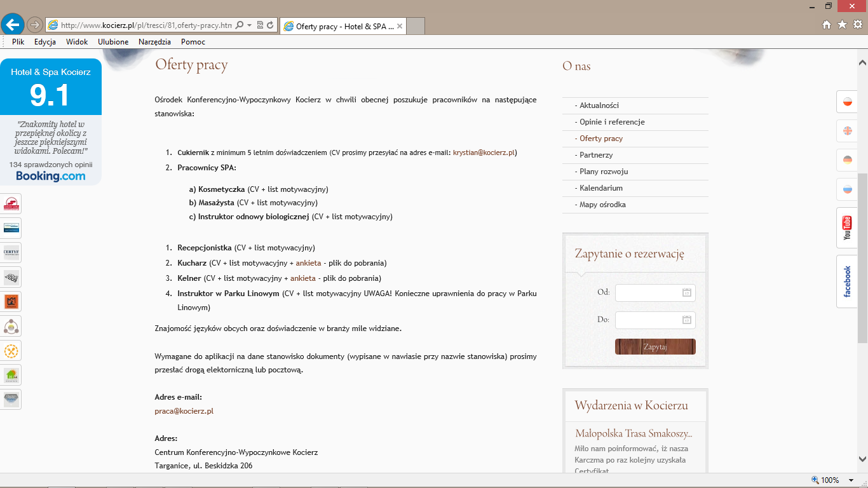Open calendar picker for Do date
The image size is (868, 488).
point(687,320)
